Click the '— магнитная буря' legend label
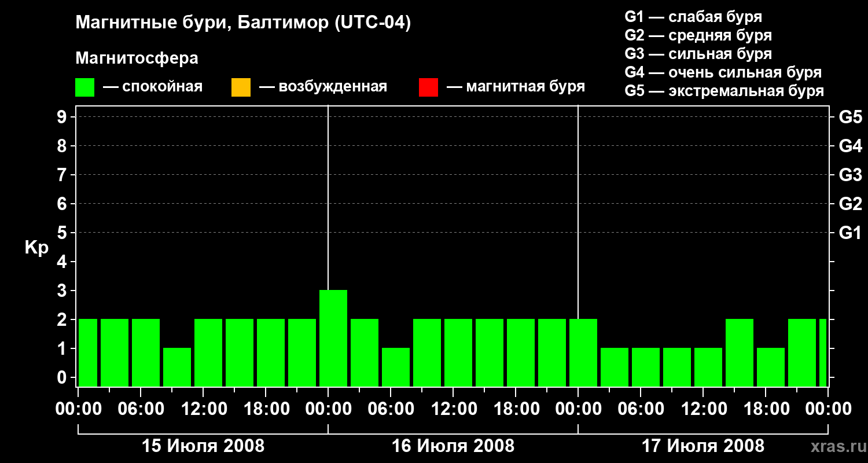This screenshot has height=463, width=868. coord(516,87)
